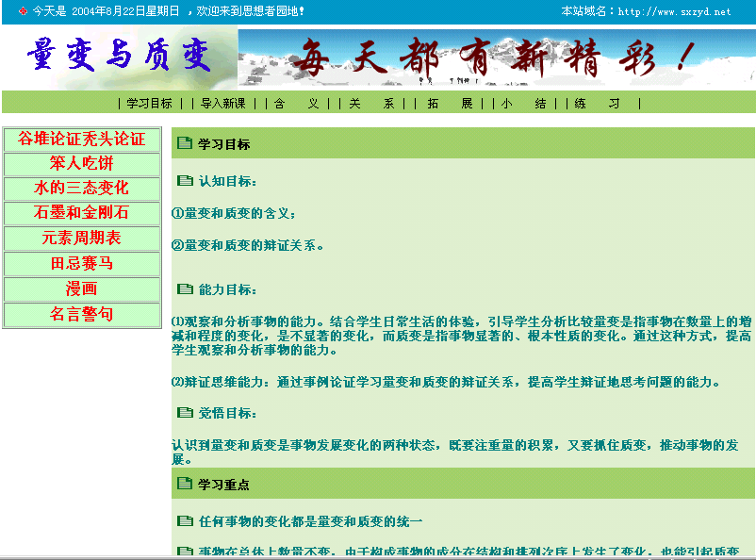Image resolution: width=756 pixels, height=560 pixels.
Task: Click the 量变与质变 title banner image
Action: click(119, 58)
